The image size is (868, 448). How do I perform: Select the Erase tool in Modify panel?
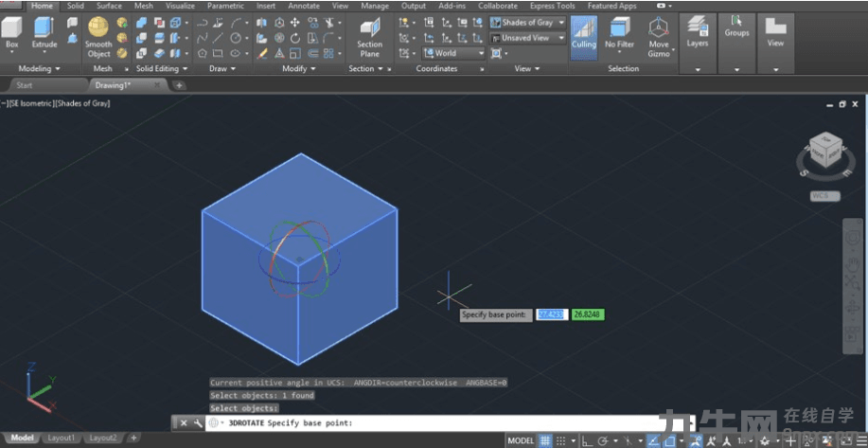coord(262,53)
